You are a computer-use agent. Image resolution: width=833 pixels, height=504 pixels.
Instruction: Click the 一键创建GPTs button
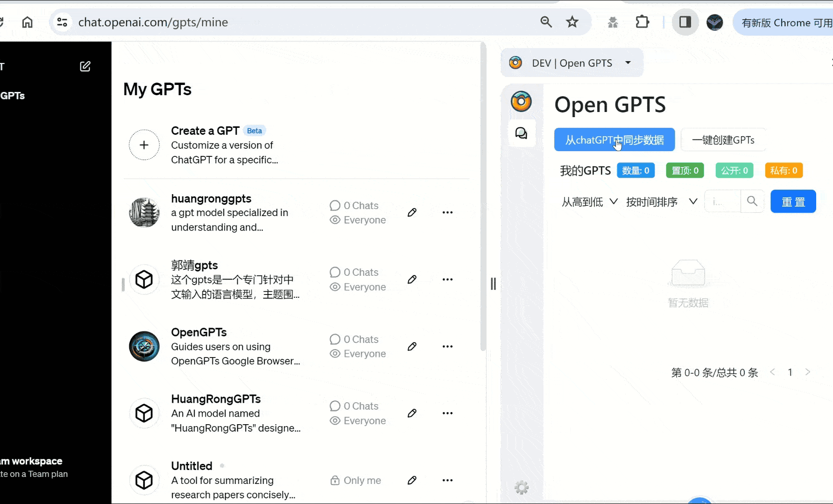(x=723, y=140)
